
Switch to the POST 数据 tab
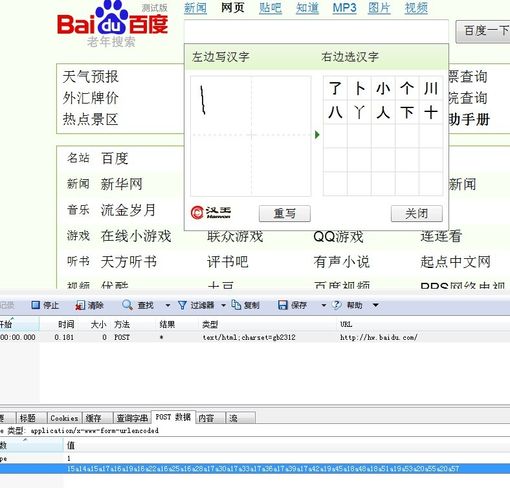coord(173,417)
